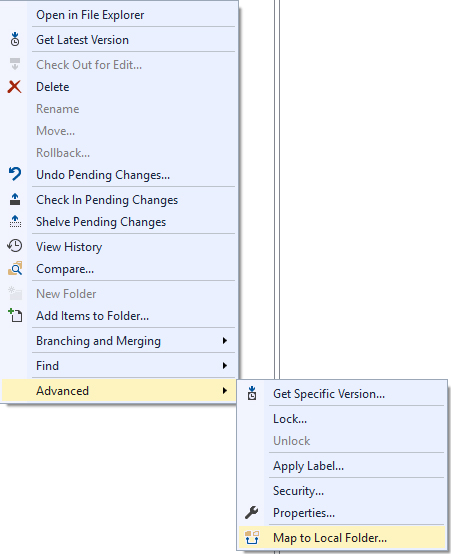Select Map to Local Folder... text
This screenshot has width=451, height=554.
[330, 538]
